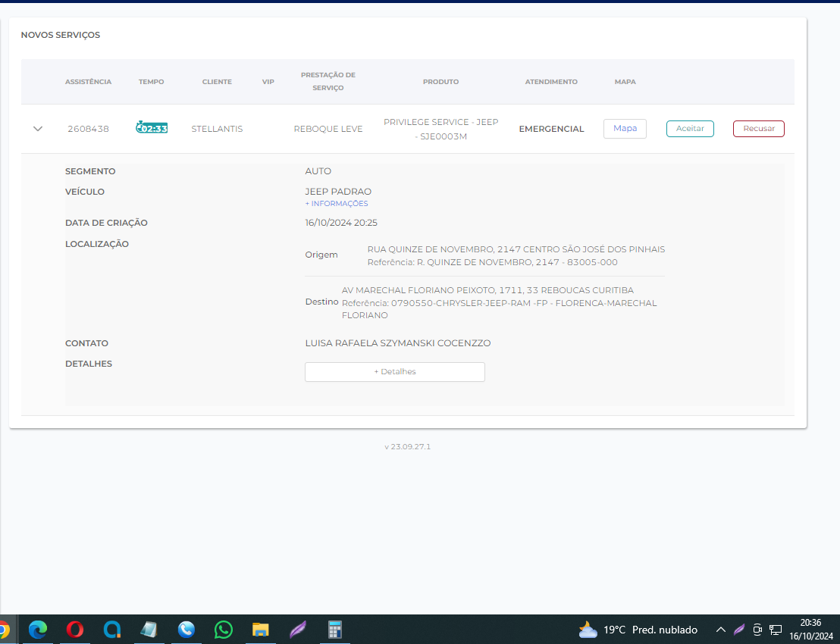The height and width of the screenshot is (644, 840).
Task: Open the clock and date in taskbar
Action: pos(810,629)
